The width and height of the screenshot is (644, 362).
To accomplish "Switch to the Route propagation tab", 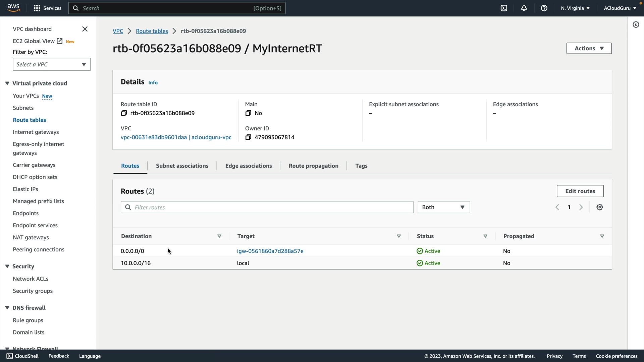I will 313,166.
